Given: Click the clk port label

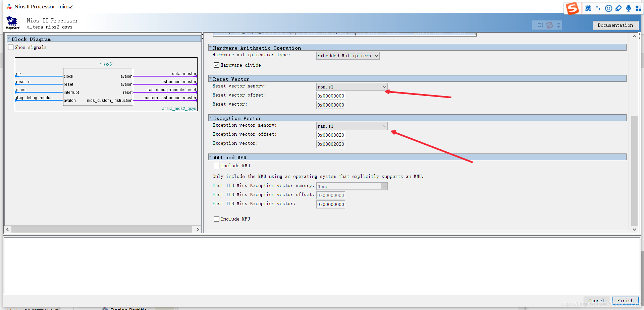Looking at the screenshot, I should pyautogui.click(x=19, y=74).
